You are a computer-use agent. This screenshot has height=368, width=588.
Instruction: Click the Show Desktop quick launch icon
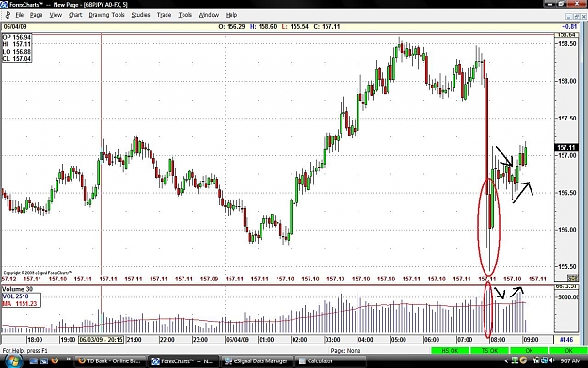click(33, 361)
